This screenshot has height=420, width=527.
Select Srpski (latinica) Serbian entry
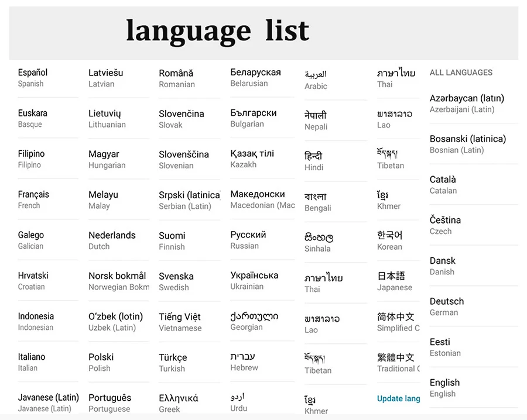pos(190,201)
